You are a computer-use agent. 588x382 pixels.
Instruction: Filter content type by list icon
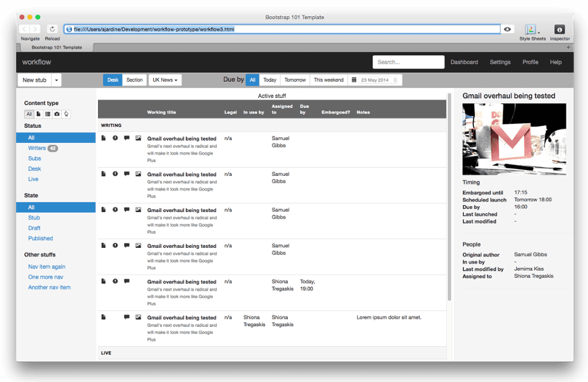click(48, 114)
